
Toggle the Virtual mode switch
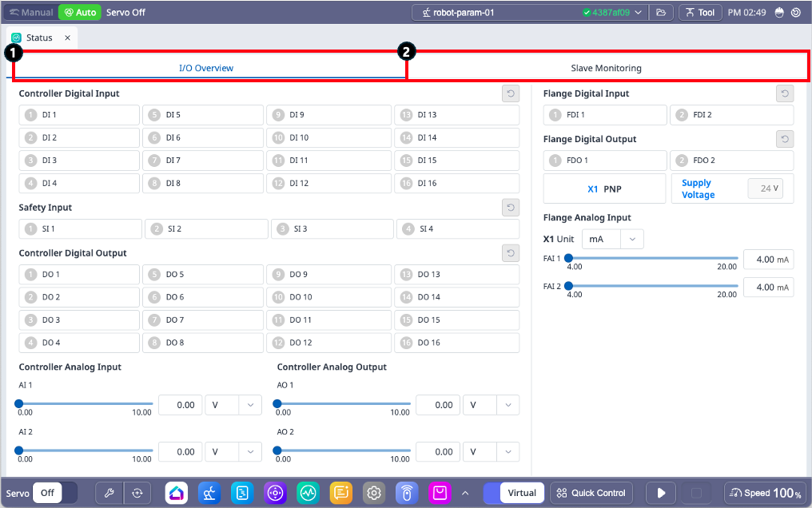pos(515,493)
